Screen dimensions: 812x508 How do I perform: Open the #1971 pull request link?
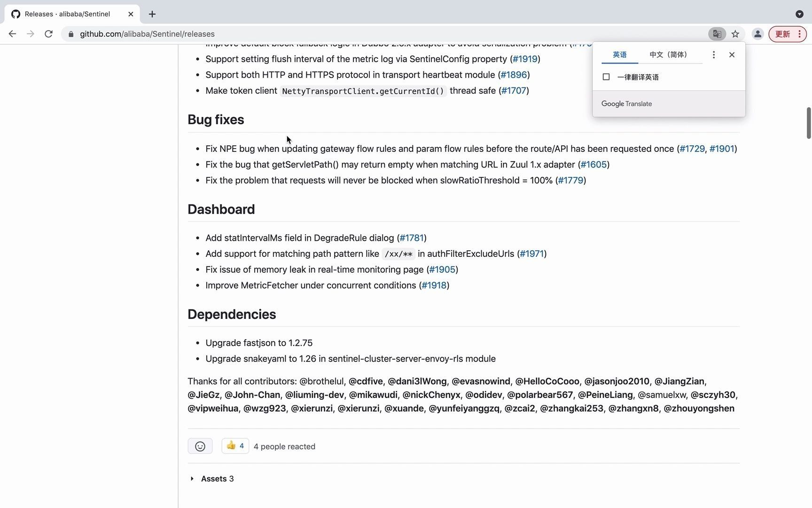coord(531,254)
